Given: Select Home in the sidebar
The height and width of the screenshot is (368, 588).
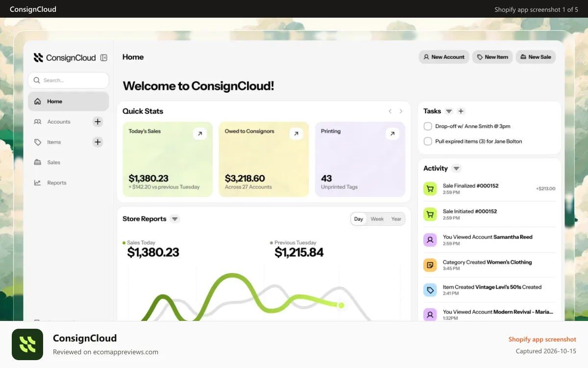Looking at the screenshot, I should point(68,102).
